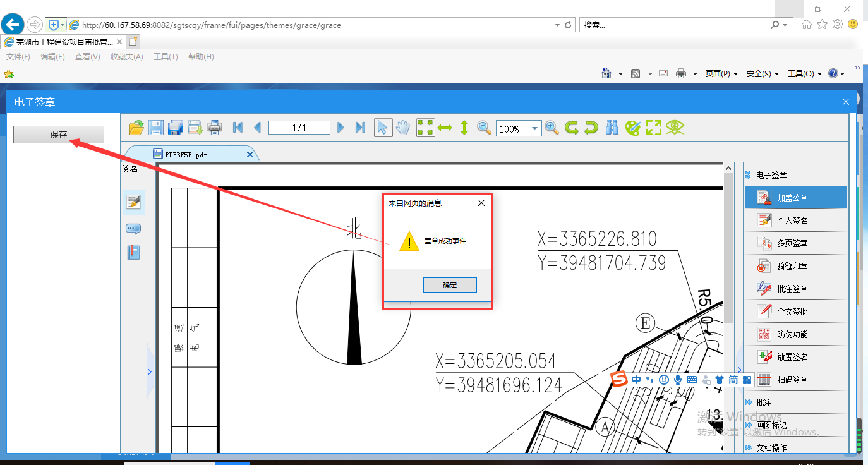Click the fit width horizontal arrow icon
This screenshot has height=465, width=868.
[x=445, y=128]
